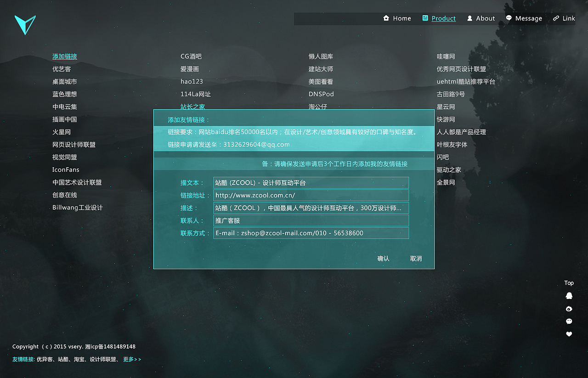
Task: Open the WeChat bubble icon
Action: click(x=569, y=322)
